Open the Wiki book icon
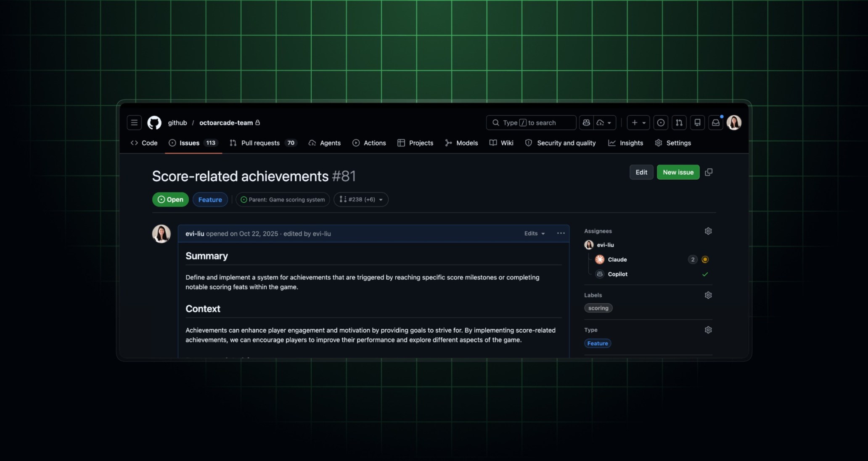Screen dimensions: 868x461 493,143
